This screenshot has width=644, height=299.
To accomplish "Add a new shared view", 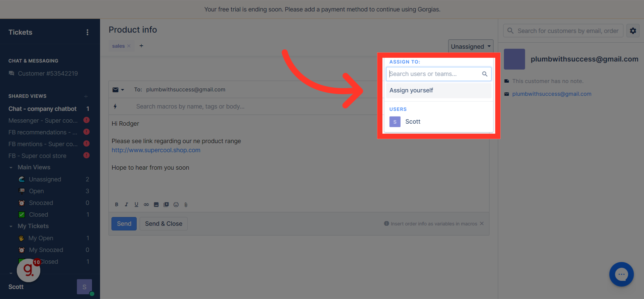I will pos(86,96).
